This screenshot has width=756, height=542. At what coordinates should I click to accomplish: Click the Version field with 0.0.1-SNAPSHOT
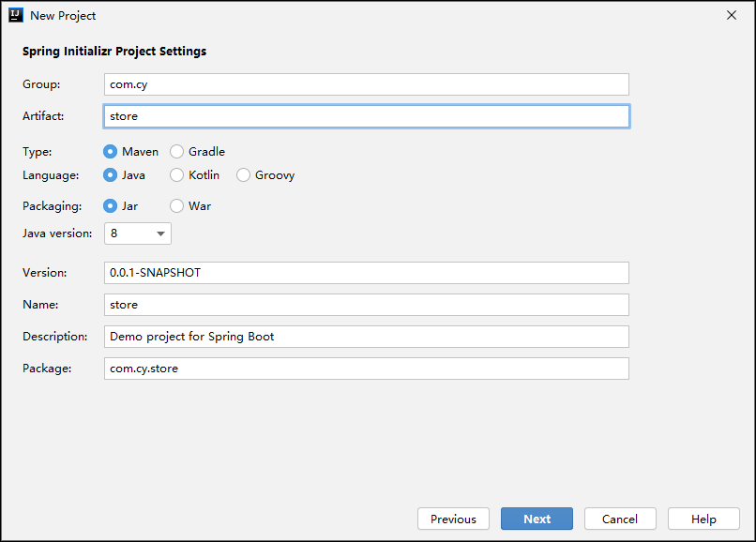367,273
